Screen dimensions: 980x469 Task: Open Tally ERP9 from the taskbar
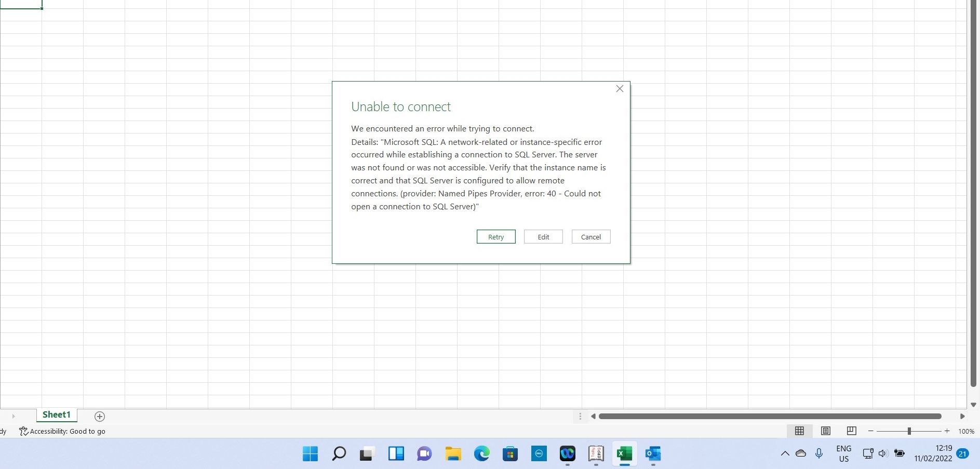pos(596,453)
